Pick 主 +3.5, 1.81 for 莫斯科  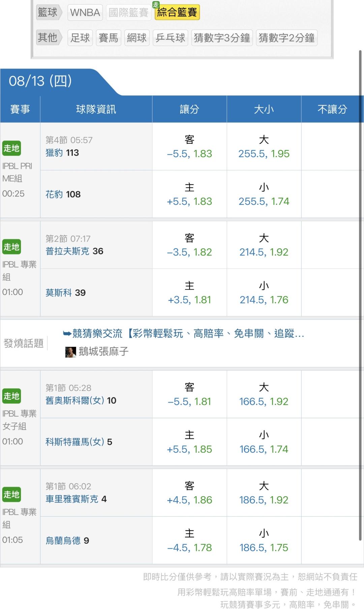pyautogui.click(x=189, y=293)
